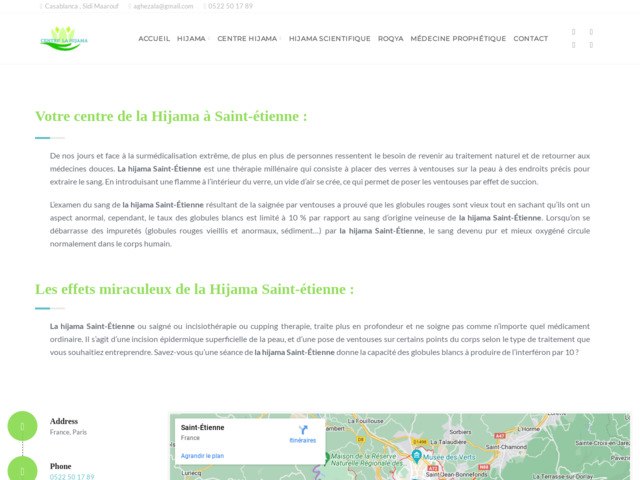Click heading Votre centre de la Hijama
Viewport: 640px width, 480px height.
171,116
